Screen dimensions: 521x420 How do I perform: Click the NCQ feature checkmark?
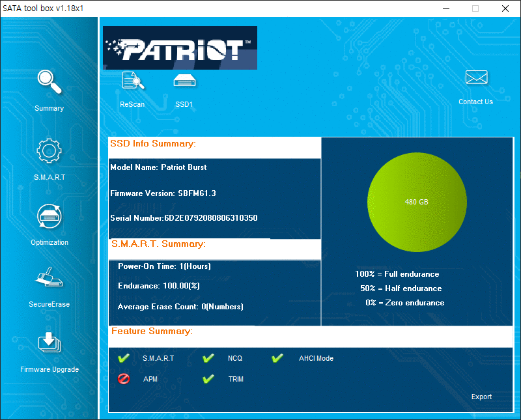[208, 358]
